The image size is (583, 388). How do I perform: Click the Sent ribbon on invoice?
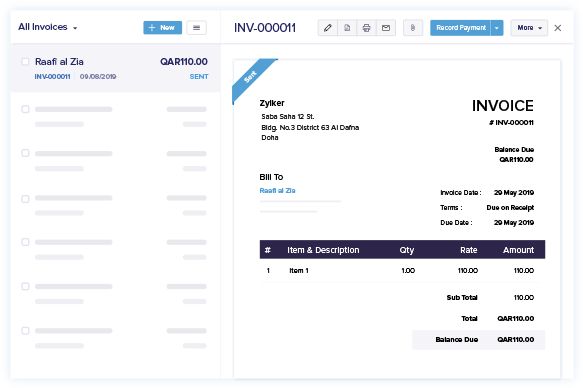[250, 77]
